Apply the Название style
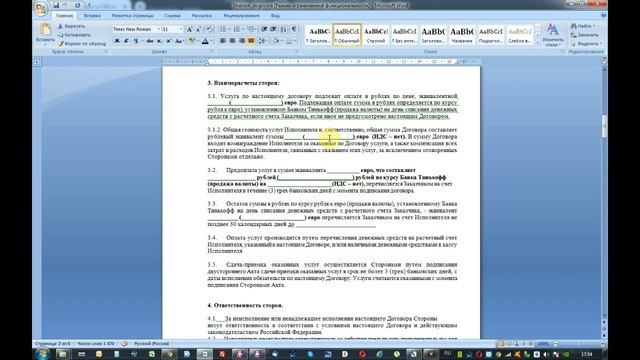This screenshot has width=640, height=360. 462,34
